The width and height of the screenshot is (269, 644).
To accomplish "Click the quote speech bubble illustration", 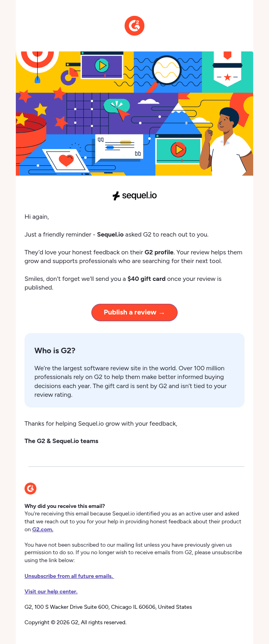I will 119,147.
